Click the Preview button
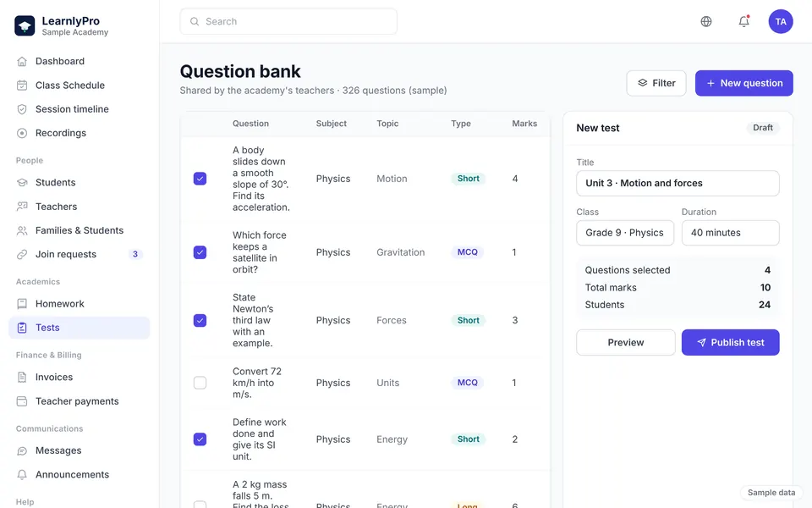The height and width of the screenshot is (508, 812). tap(626, 342)
